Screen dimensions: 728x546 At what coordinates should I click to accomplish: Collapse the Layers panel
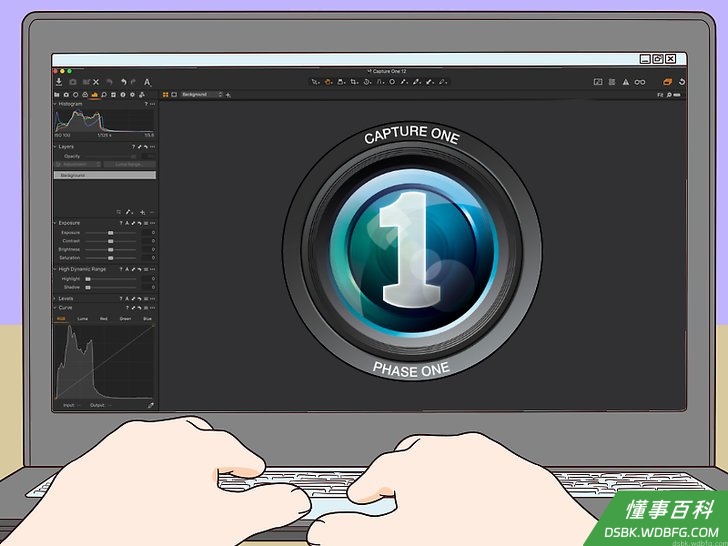coord(55,147)
